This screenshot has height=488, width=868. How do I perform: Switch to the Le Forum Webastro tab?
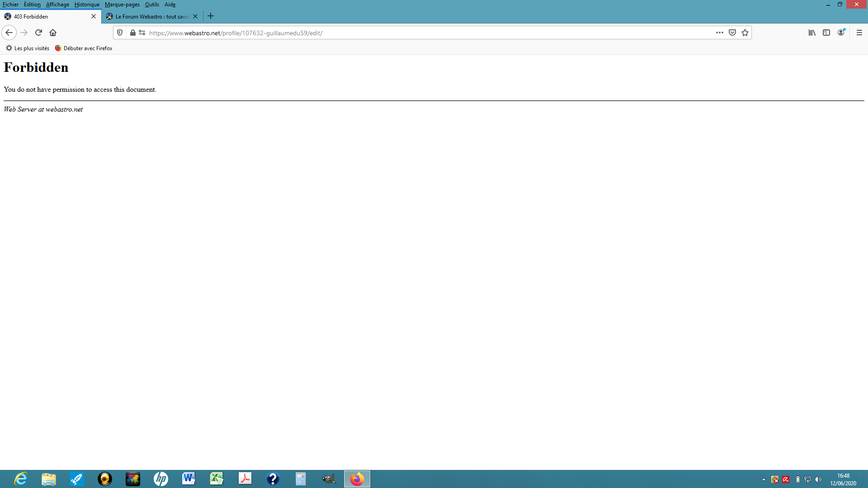pos(151,16)
